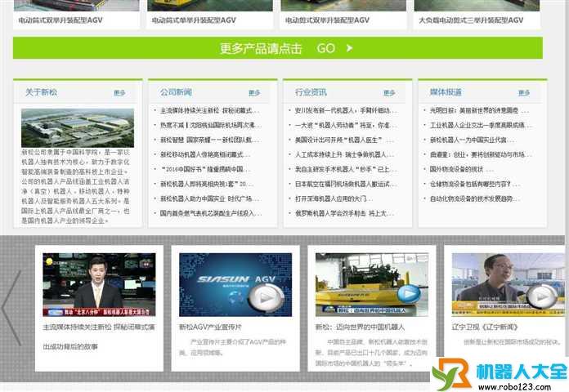Viewport: 569px width, 392px height.
Task: Click video title 主流媒体持续关注新松 探秘闭幕式演
Action: click(99, 327)
